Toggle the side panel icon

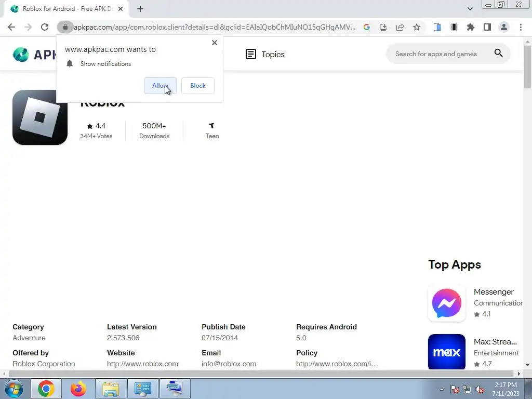click(487, 27)
